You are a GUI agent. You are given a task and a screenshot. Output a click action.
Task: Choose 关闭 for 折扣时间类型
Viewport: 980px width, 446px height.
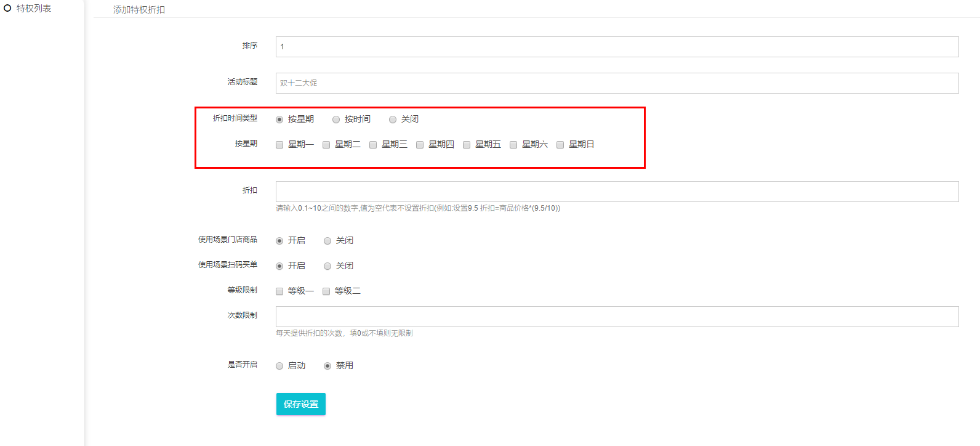[393, 120]
